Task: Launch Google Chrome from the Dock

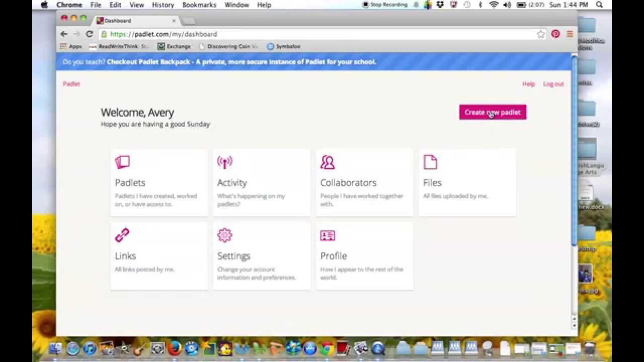Action: point(327,348)
